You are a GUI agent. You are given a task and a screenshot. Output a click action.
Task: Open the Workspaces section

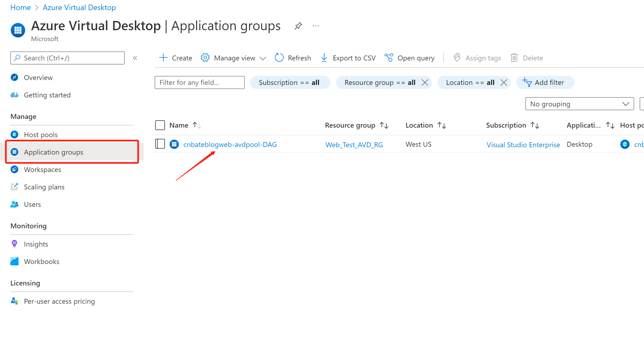point(42,170)
